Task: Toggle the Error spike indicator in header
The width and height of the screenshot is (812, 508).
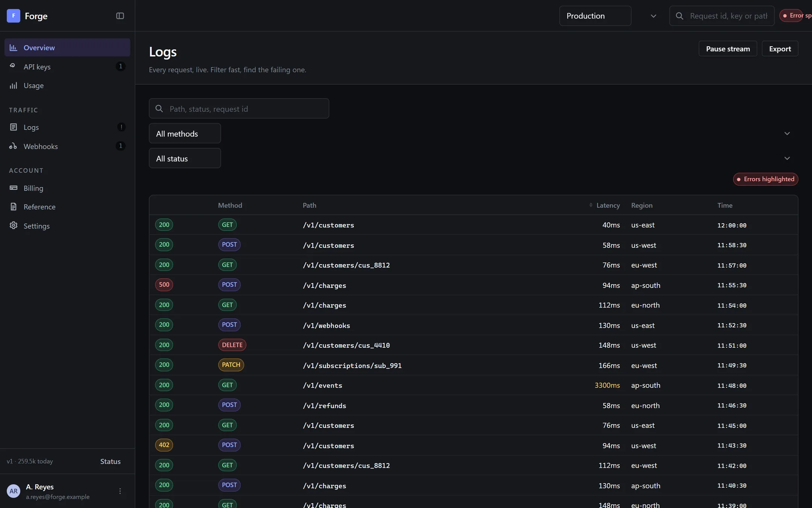Action: [x=795, y=15]
